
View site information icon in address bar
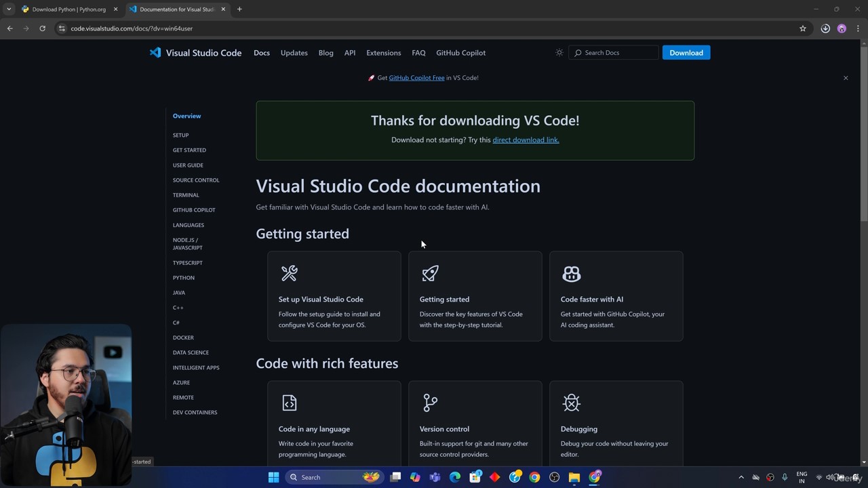pos(62,28)
